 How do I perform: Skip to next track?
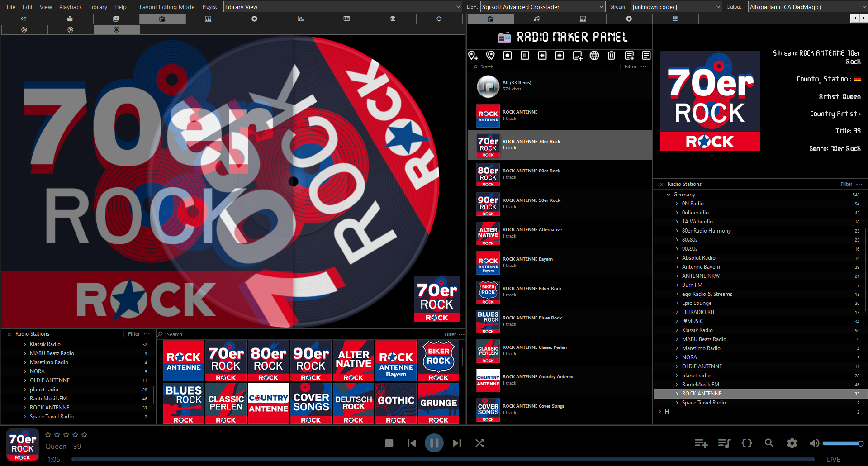pos(457,443)
